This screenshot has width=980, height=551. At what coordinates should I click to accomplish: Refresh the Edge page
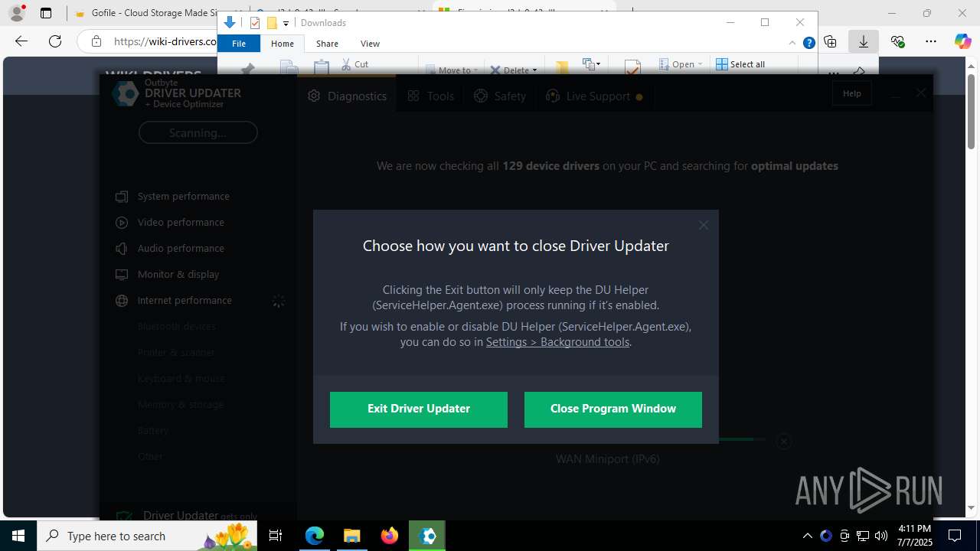click(x=54, y=41)
